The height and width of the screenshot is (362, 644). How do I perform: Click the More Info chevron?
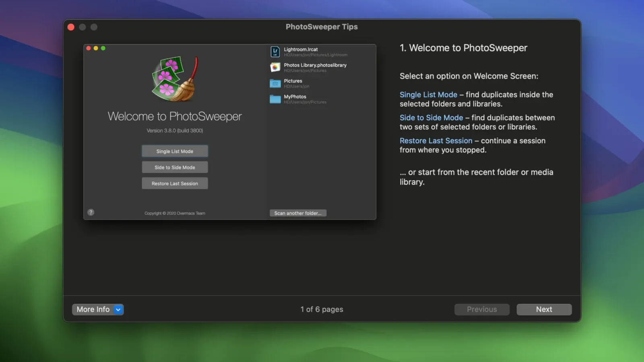tap(118, 309)
